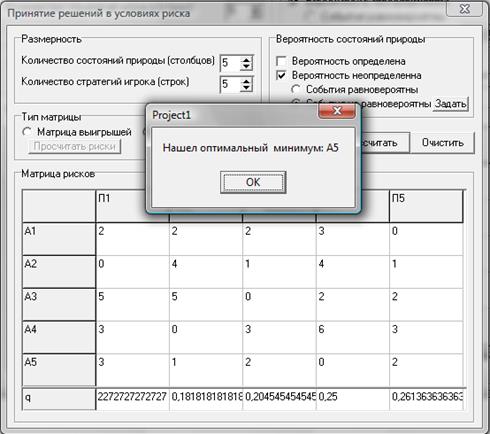The width and height of the screenshot is (490, 434).
Task: Click the rows count input field
Action: 230,84
